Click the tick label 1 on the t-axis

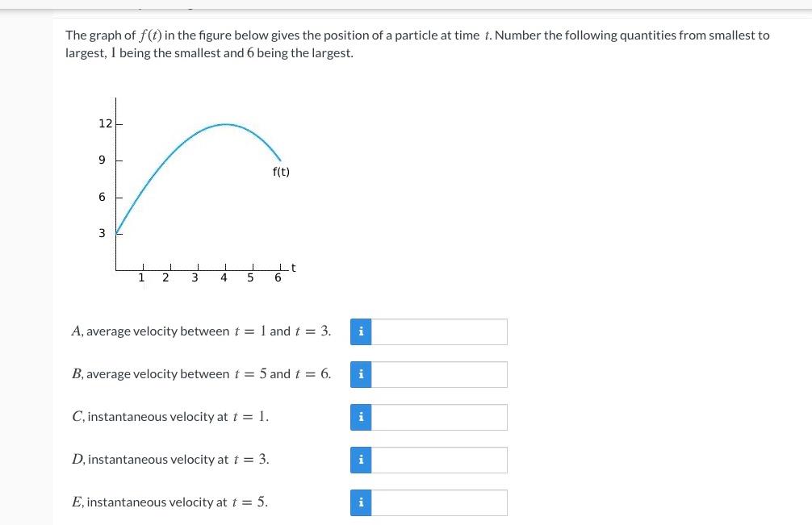(142, 277)
